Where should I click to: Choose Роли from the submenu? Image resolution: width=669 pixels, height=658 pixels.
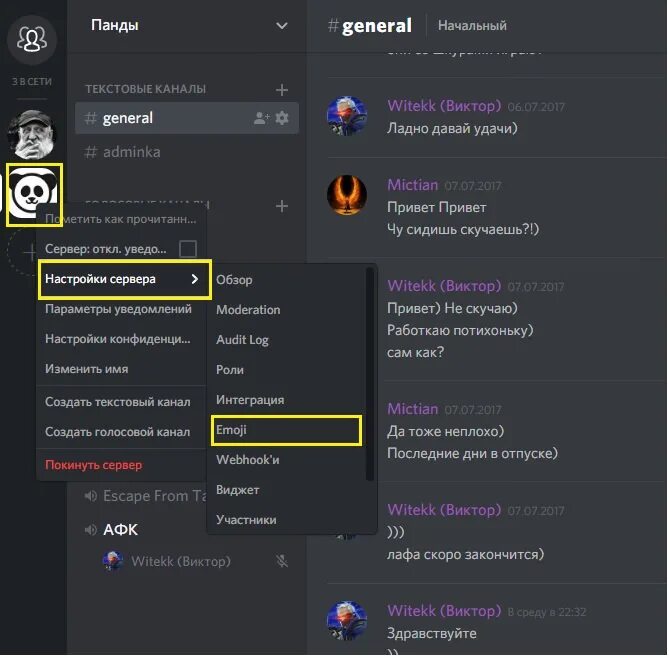(x=230, y=370)
